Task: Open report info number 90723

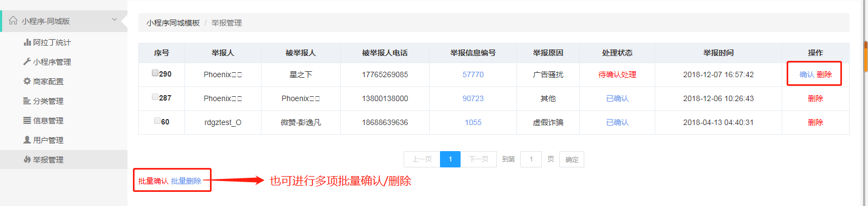Action: [x=473, y=98]
